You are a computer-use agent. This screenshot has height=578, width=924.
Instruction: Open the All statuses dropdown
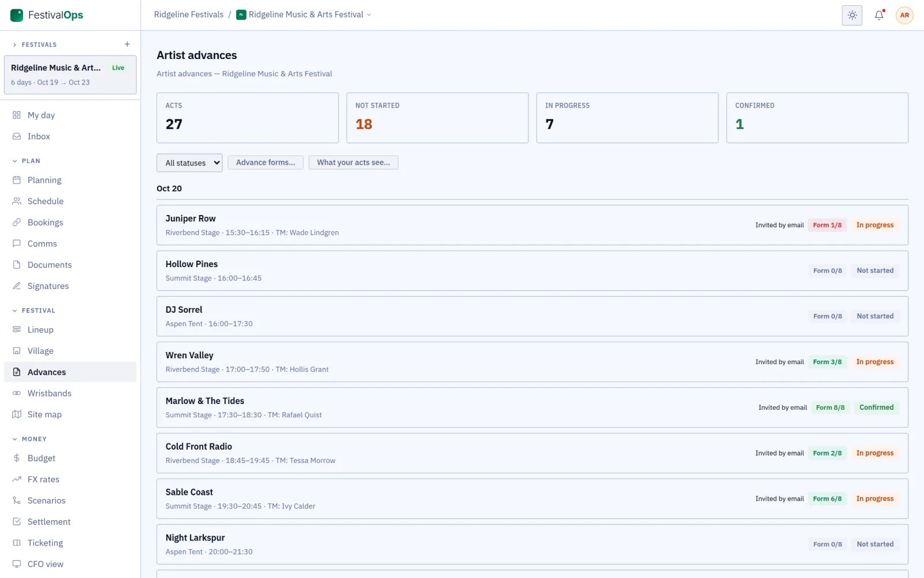(189, 163)
